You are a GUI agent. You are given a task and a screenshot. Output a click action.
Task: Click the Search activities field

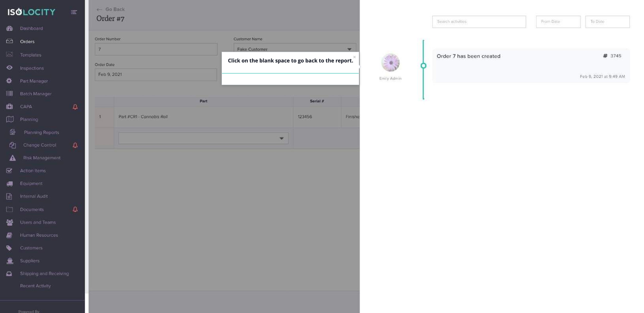tap(479, 22)
